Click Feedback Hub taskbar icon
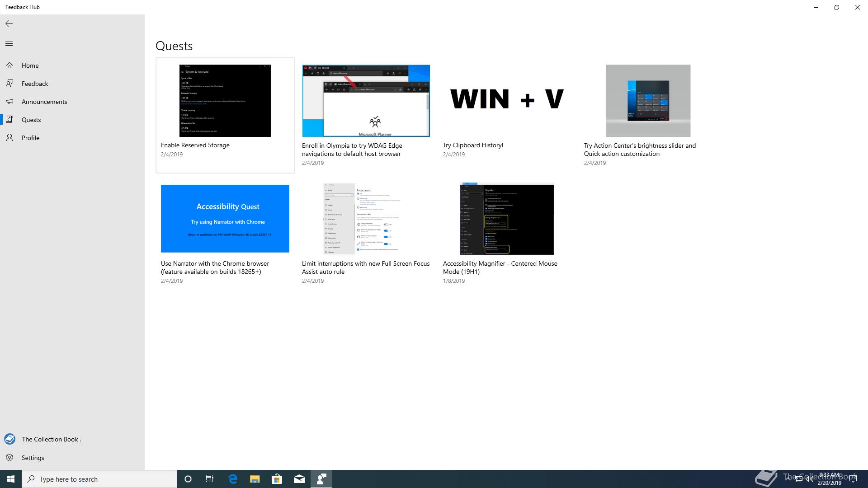 (x=321, y=479)
